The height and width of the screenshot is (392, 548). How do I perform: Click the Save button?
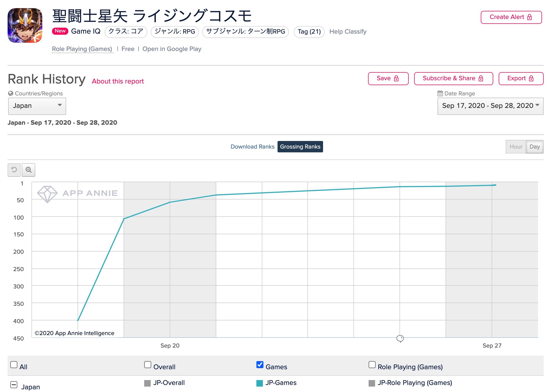tap(388, 79)
